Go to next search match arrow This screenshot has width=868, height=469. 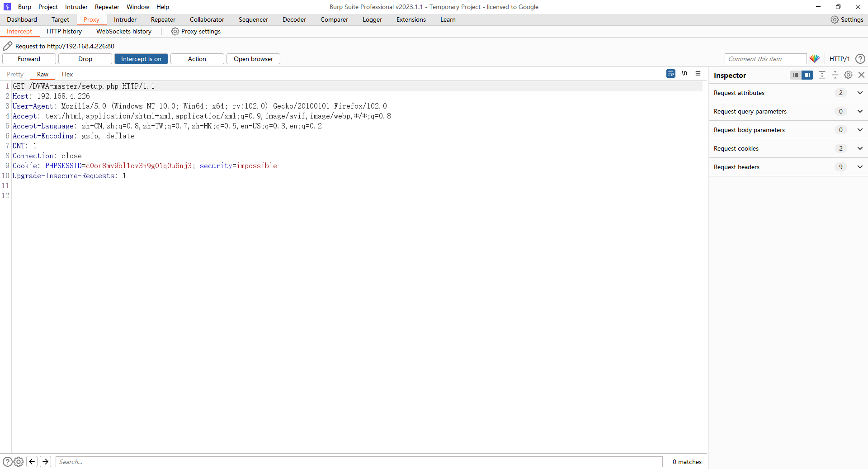click(x=46, y=462)
